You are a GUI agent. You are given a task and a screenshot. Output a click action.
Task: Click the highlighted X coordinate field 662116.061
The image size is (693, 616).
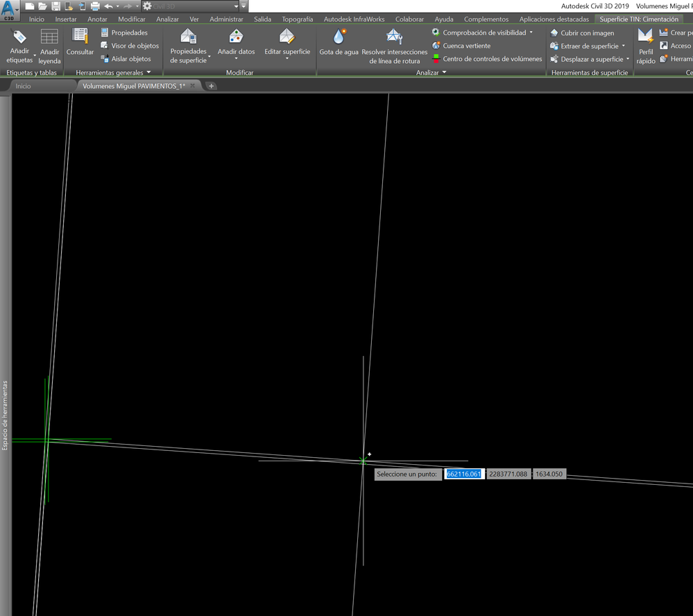point(463,474)
